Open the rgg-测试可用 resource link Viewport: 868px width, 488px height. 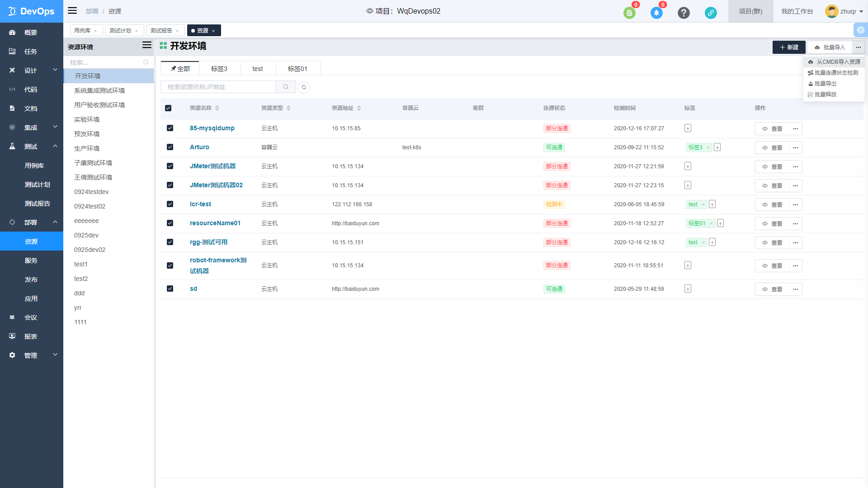coord(208,242)
